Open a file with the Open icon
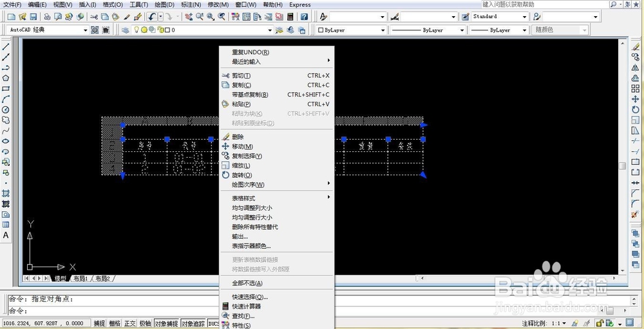The height and width of the screenshot is (329, 644). click(23, 17)
